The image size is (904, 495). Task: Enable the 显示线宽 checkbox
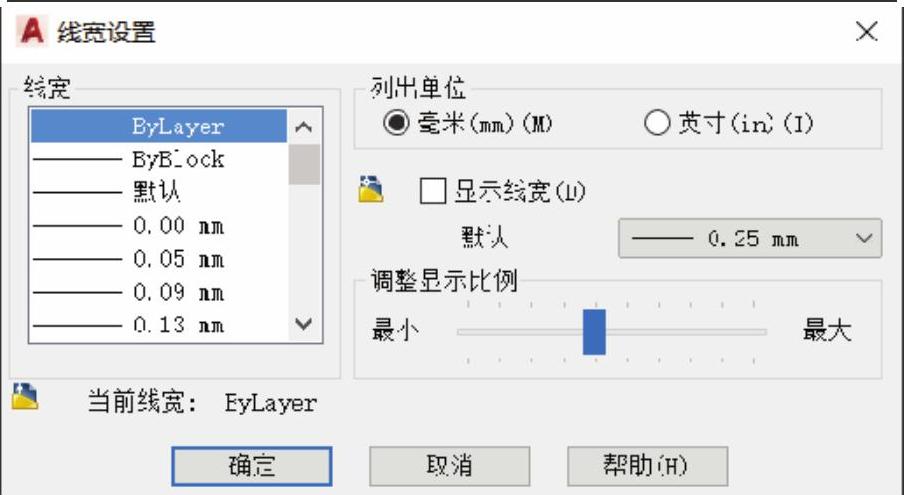click(x=433, y=191)
